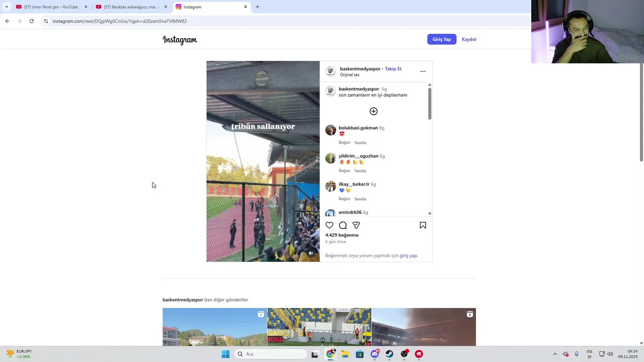Open the tab search dropdown arrow
The image size is (644, 362).
pyautogui.click(x=6, y=7)
